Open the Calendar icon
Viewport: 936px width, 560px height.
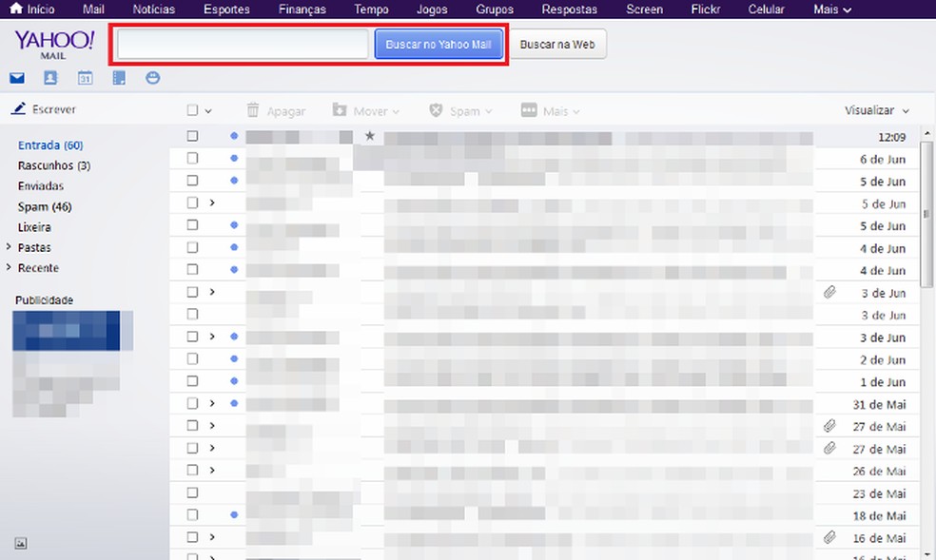86,78
